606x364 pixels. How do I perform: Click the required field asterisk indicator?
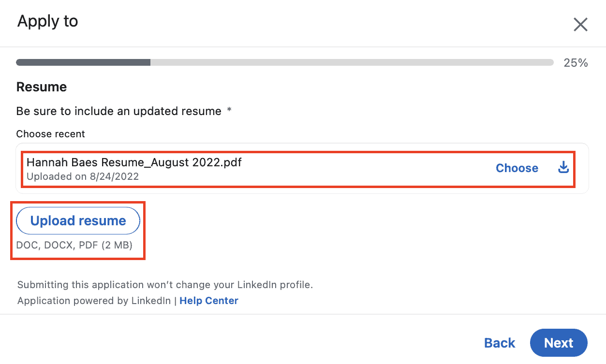(x=228, y=110)
